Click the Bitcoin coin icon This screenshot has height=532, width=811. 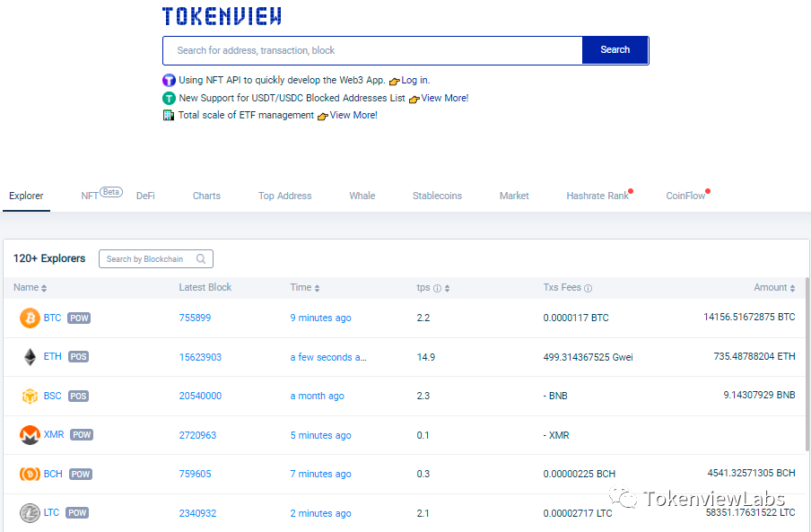click(30, 318)
